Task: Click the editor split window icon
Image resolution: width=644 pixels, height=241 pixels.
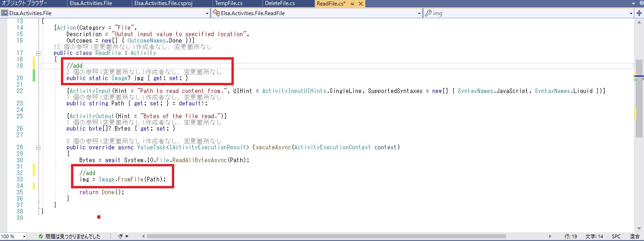Action: click(639, 13)
